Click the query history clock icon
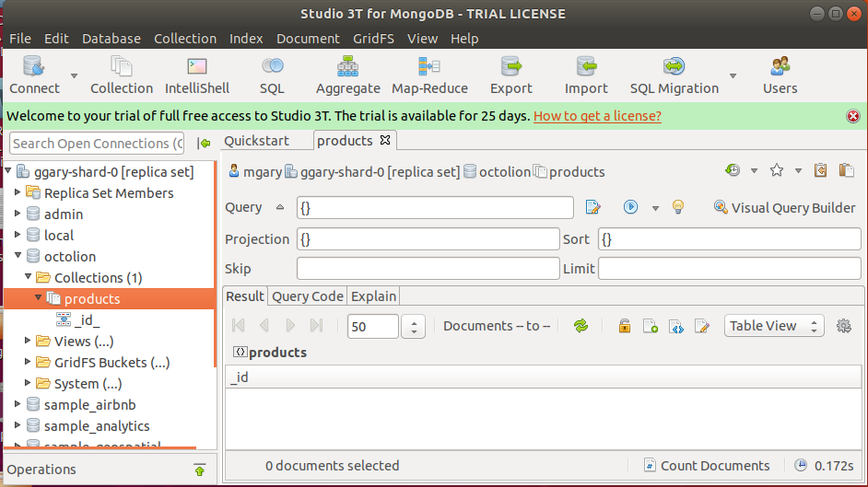 (x=733, y=170)
